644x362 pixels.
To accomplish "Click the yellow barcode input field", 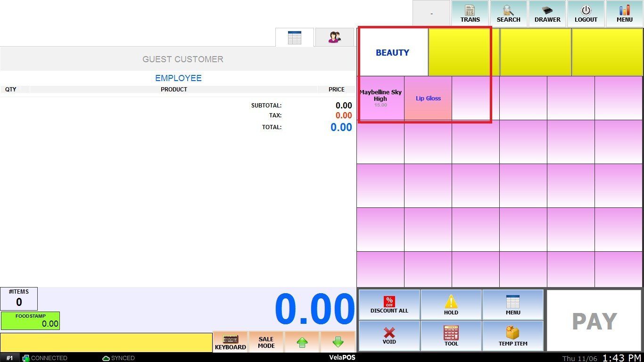I will [106, 342].
